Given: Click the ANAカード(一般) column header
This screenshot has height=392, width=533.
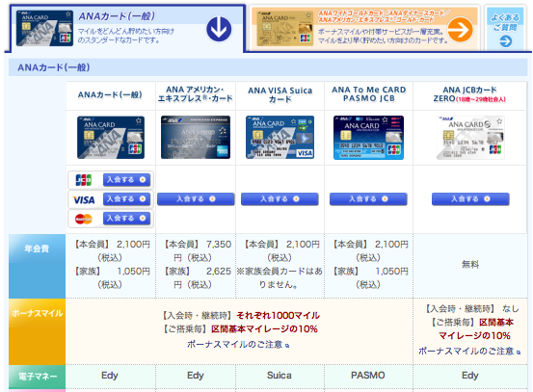Looking at the screenshot, I should [111, 95].
